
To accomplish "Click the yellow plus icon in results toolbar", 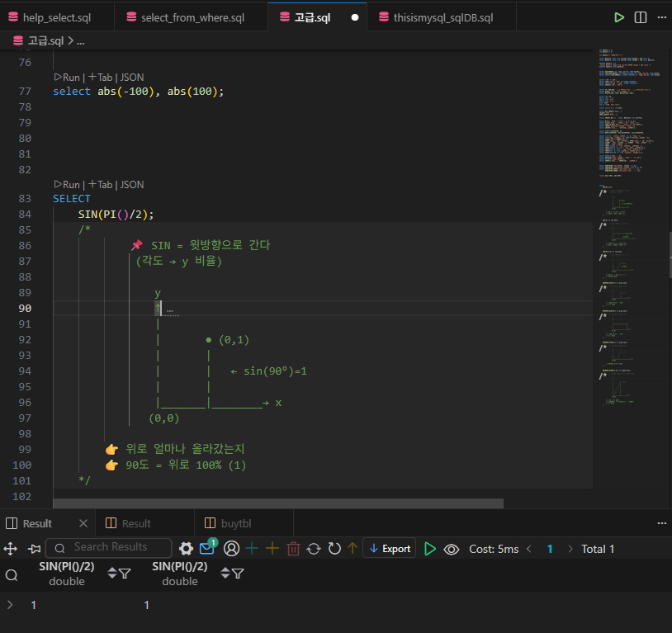I will (272, 549).
